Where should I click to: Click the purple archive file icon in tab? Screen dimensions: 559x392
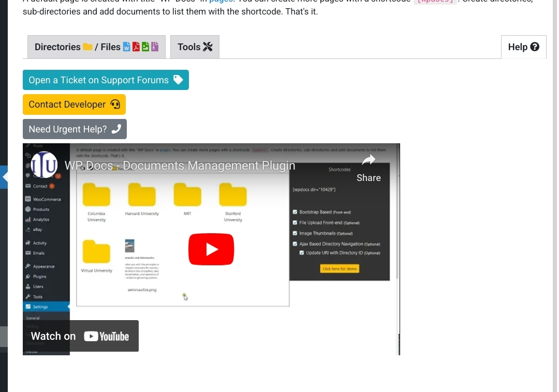pyautogui.click(x=154, y=47)
